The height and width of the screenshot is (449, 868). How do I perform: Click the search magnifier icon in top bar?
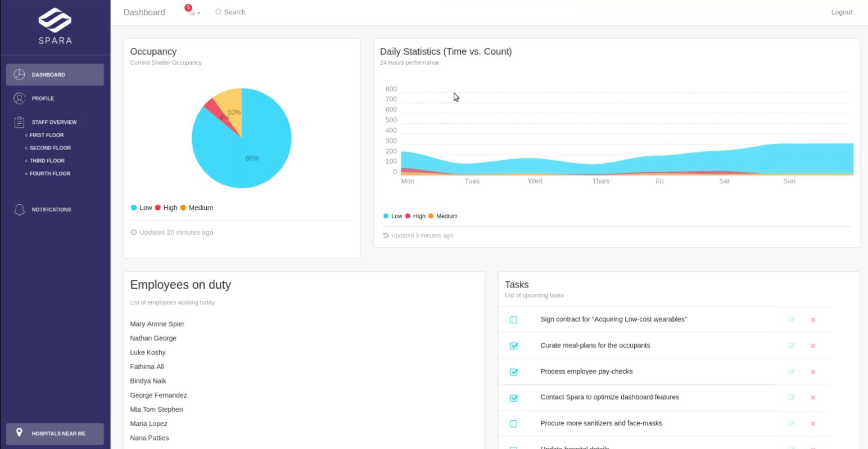219,12
